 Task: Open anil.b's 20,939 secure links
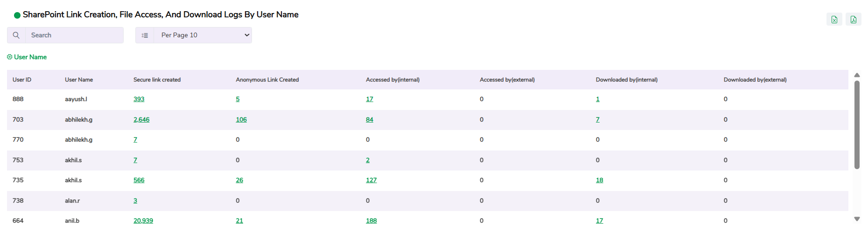coord(143,221)
